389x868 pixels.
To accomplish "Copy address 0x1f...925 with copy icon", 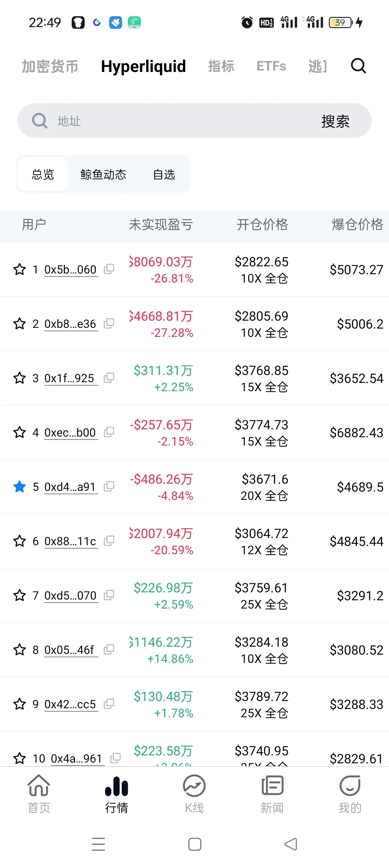I will tap(109, 378).
